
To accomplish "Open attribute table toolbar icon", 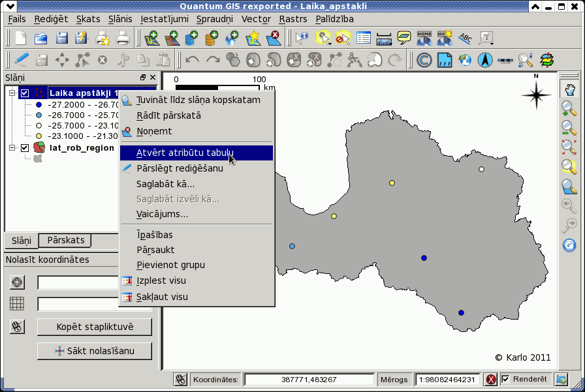I will 364,38.
